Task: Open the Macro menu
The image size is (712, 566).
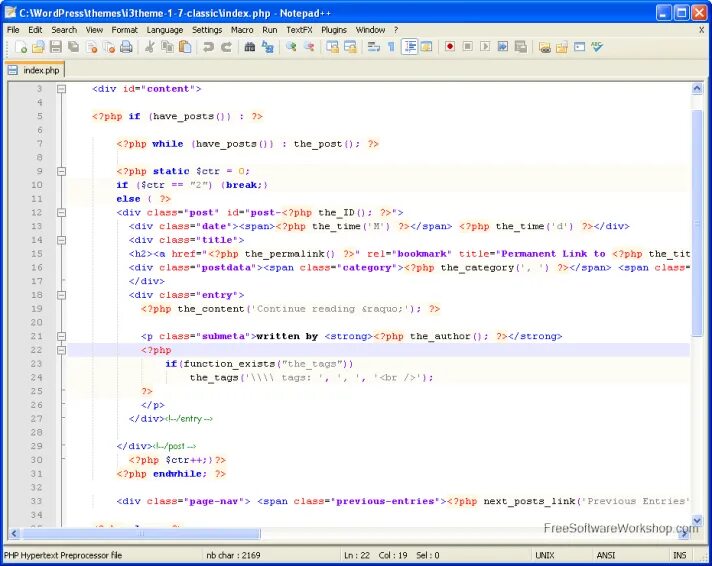Action: click(x=242, y=30)
